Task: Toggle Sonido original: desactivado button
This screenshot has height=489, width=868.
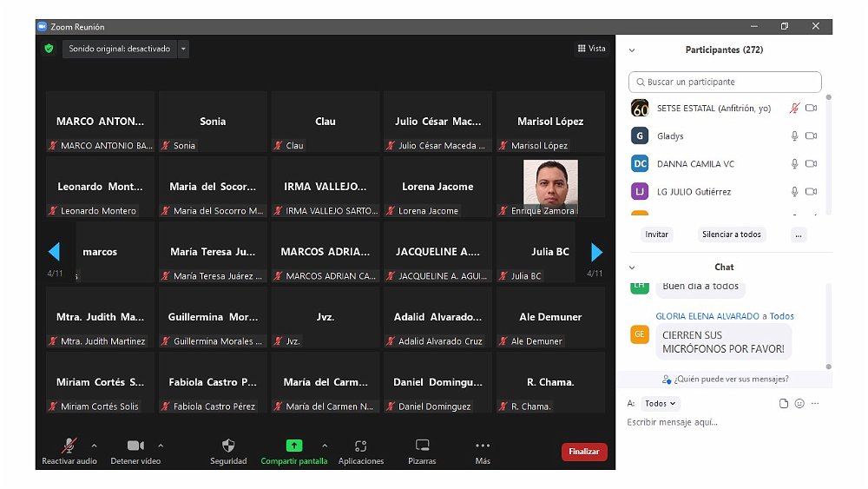Action: click(119, 49)
